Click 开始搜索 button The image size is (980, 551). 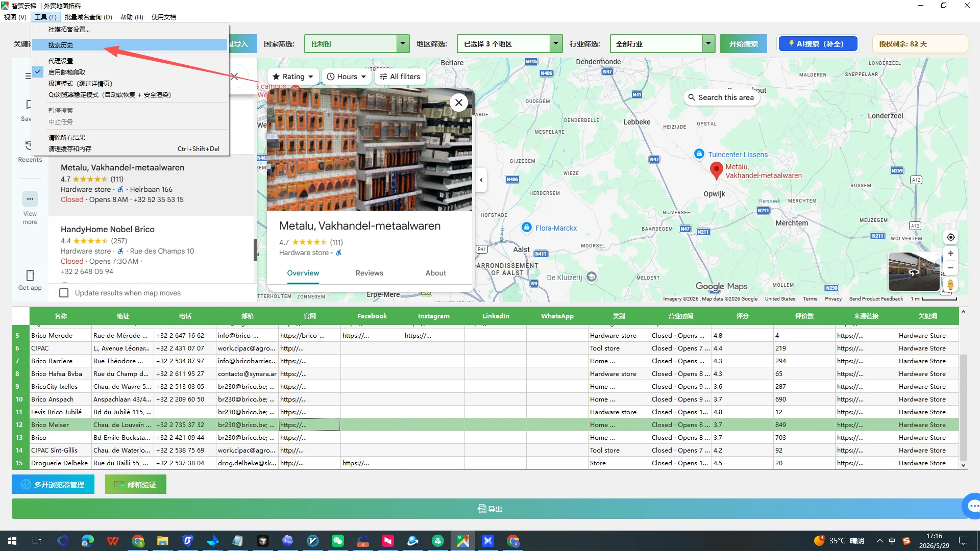pos(743,44)
